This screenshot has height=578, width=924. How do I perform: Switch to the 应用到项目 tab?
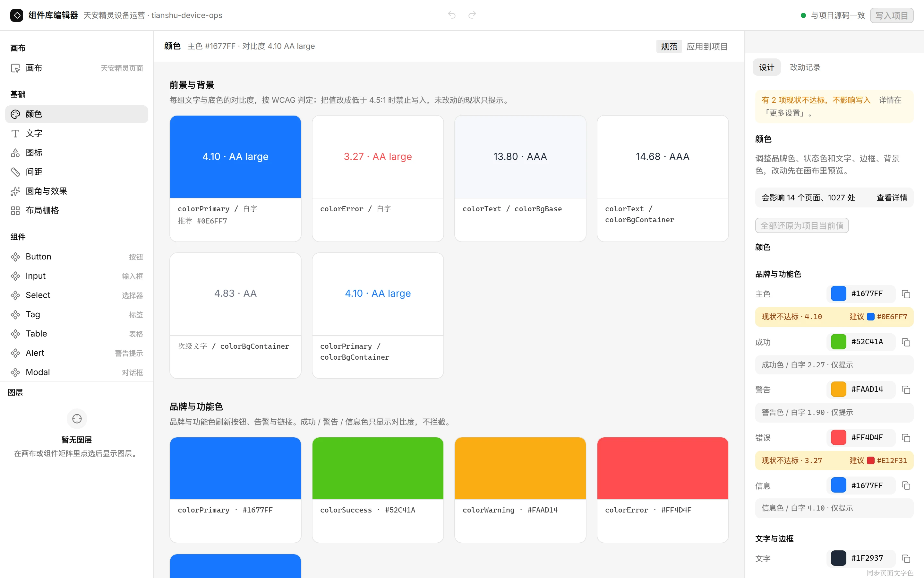[x=707, y=46]
